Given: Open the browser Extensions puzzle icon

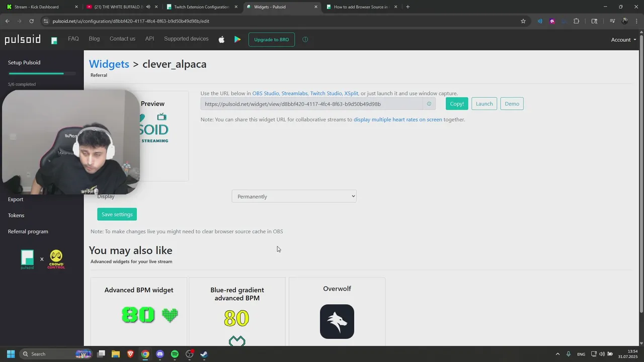Looking at the screenshot, I should point(577,21).
